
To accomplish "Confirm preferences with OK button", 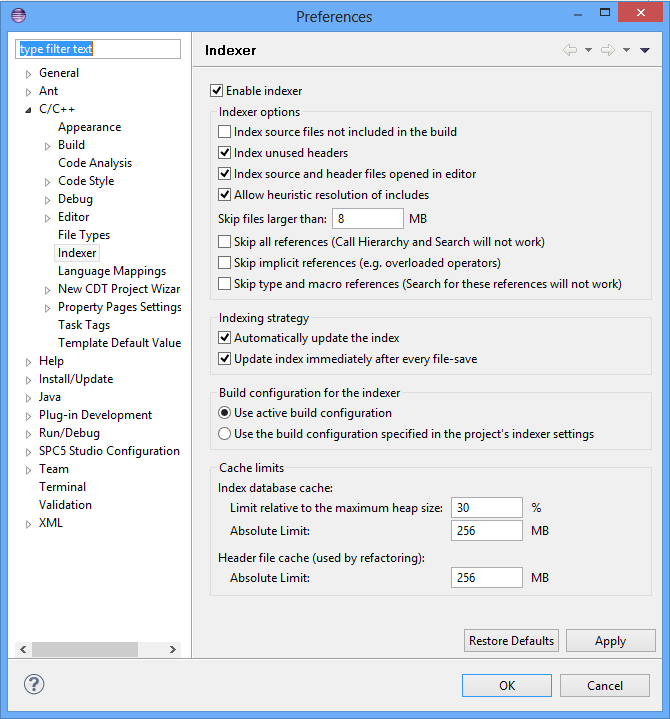I will pyautogui.click(x=507, y=686).
